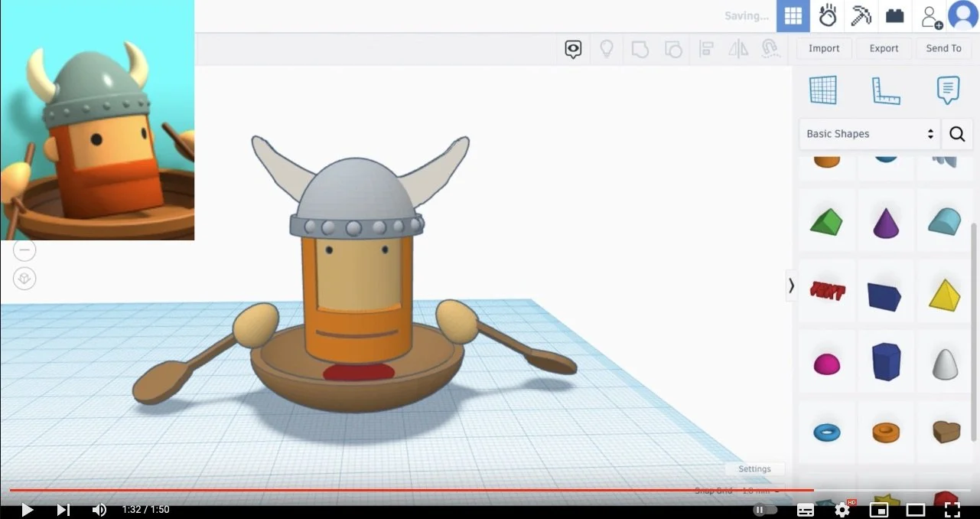Image resolution: width=980 pixels, height=519 pixels.
Task: Toggle the autoplay switch
Action: pos(765,509)
